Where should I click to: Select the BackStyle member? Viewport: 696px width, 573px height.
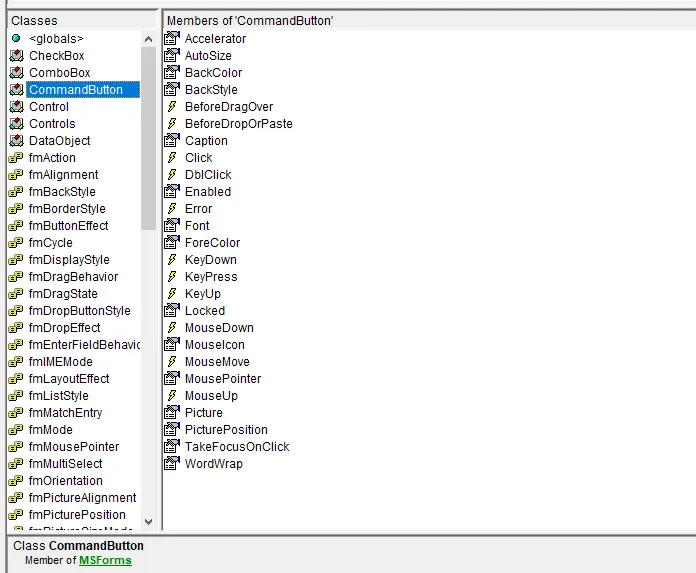point(211,90)
